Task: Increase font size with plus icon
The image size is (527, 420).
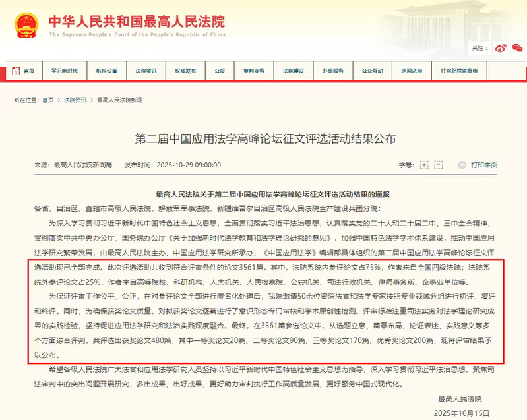Action: click(x=424, y=165)
